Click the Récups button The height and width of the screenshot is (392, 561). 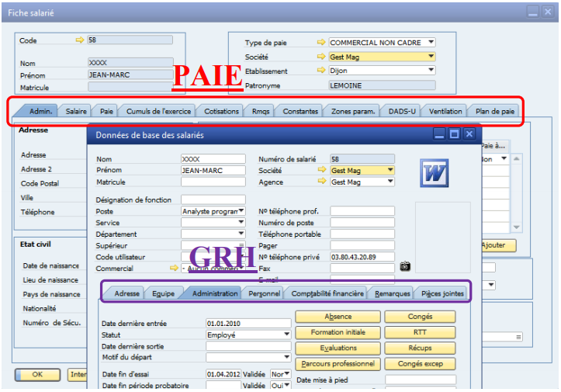(420, 348)
